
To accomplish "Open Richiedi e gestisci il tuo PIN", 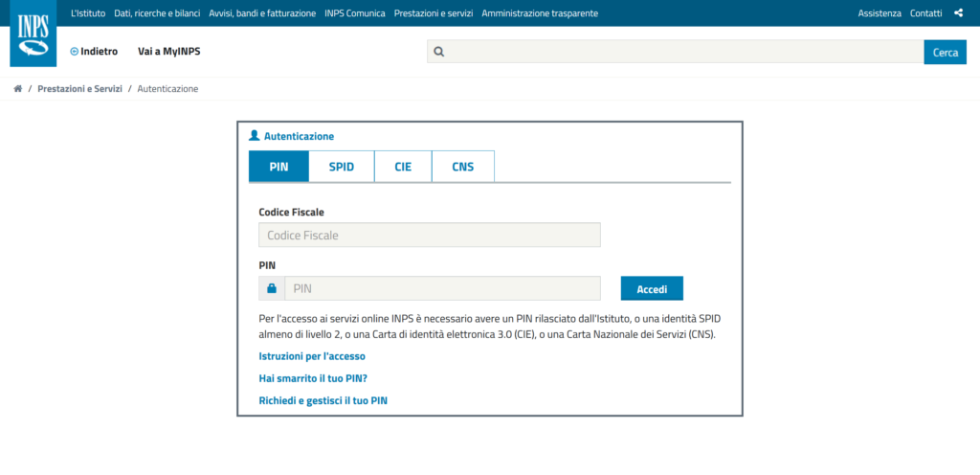I will tap(323, 400).
